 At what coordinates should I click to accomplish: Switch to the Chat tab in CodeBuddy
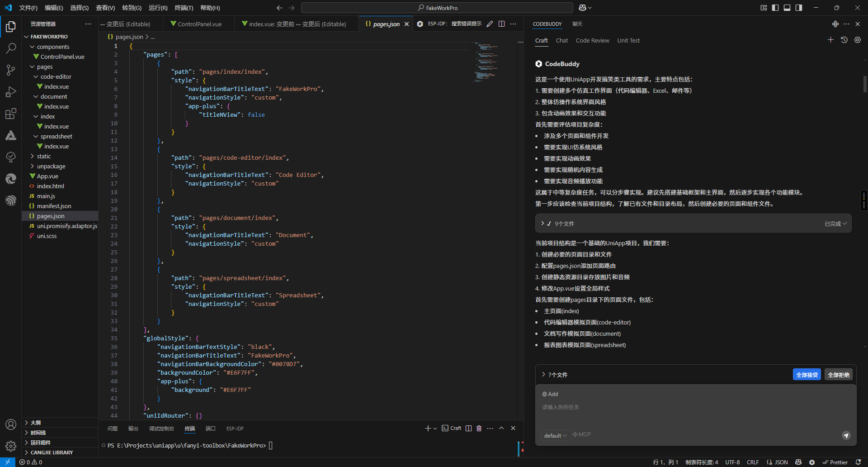point(562,40)
